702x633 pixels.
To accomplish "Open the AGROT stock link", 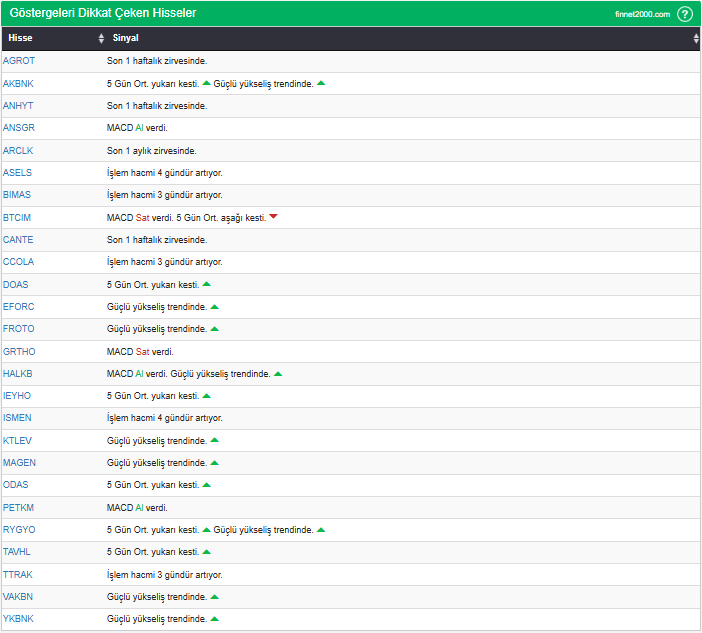I will coord(19,61).
